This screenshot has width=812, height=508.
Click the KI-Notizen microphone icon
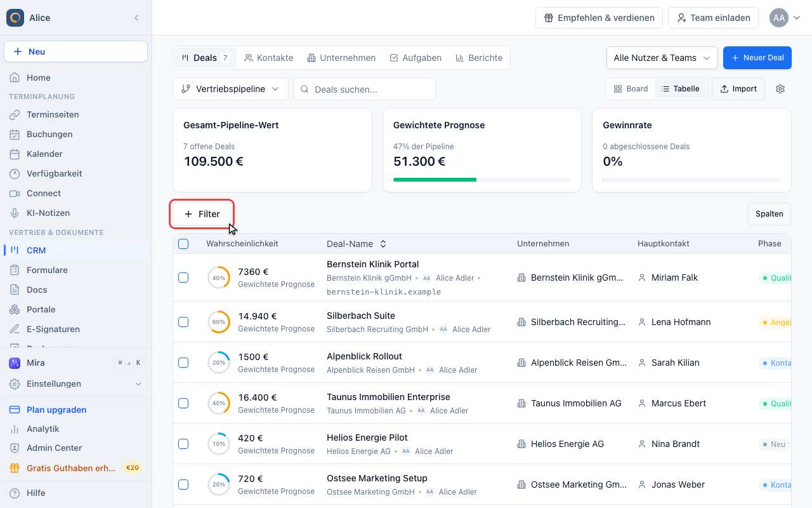click(x=15, y=213)
